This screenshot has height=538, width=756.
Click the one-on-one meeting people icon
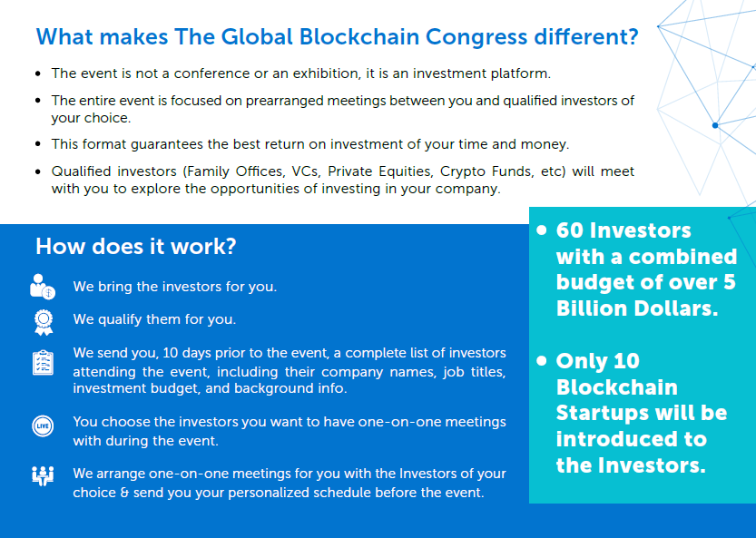43,475
